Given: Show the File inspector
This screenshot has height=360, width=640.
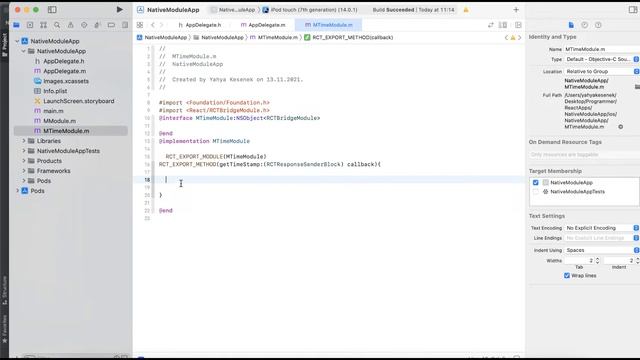Looking at the screenshot, I should pos(571,25).
